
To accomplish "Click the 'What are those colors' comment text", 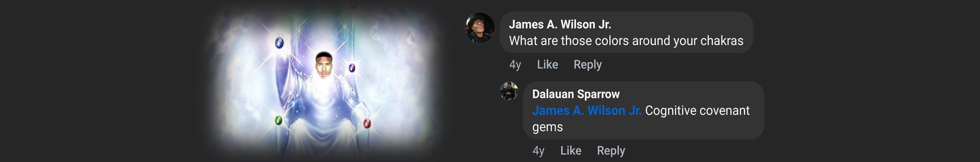I will tap(626, 41).
